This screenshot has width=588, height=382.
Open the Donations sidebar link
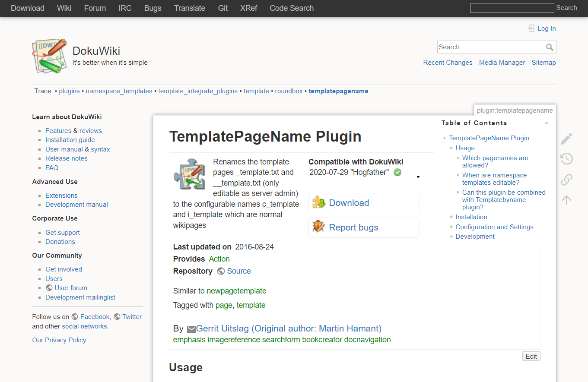(60, 242)
